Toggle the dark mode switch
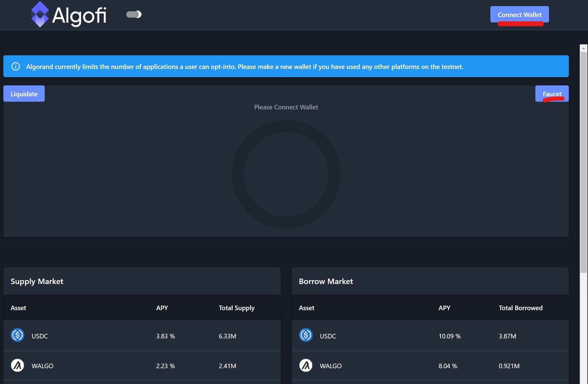Viewport: 588px width, 384px height. tap(134, 14)
